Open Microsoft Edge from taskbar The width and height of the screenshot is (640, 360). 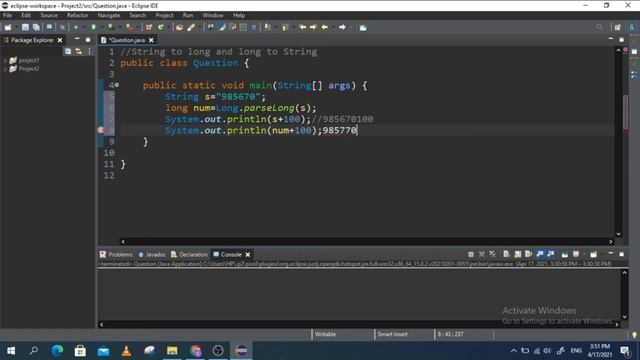[57, 351]
